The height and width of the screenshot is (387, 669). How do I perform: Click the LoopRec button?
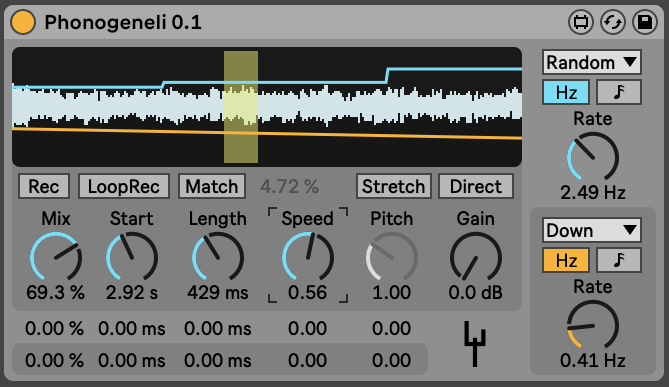tap(124, 186)
